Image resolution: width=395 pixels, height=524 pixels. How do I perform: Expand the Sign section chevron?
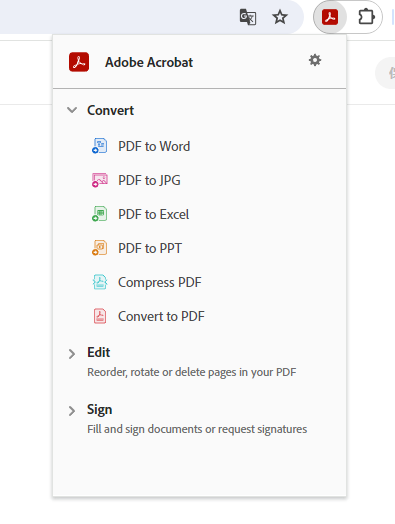coord(72,411)
